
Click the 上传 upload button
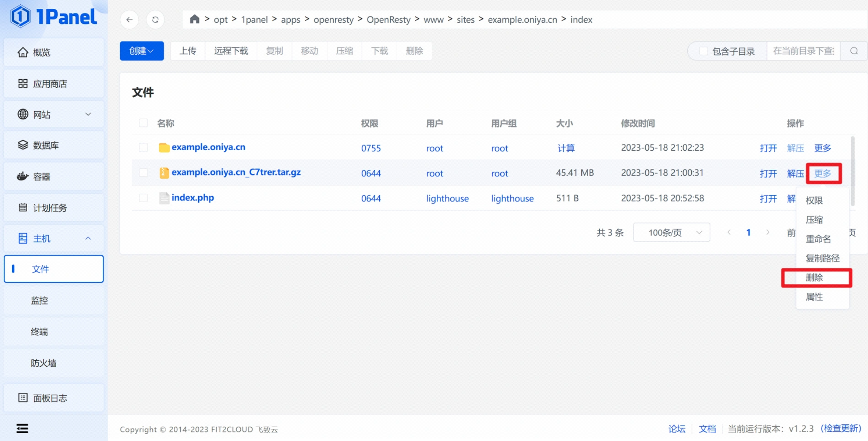188,51
